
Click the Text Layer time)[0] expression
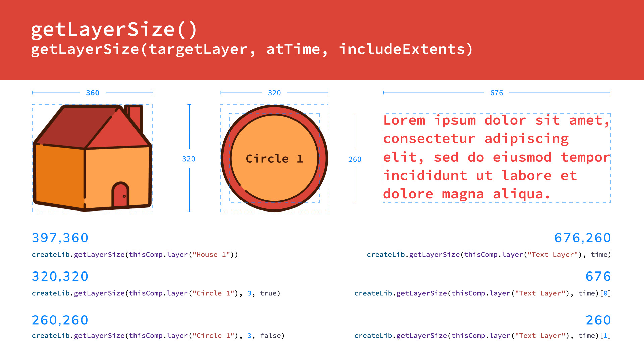pyautogui.click(x=483, y=293)
